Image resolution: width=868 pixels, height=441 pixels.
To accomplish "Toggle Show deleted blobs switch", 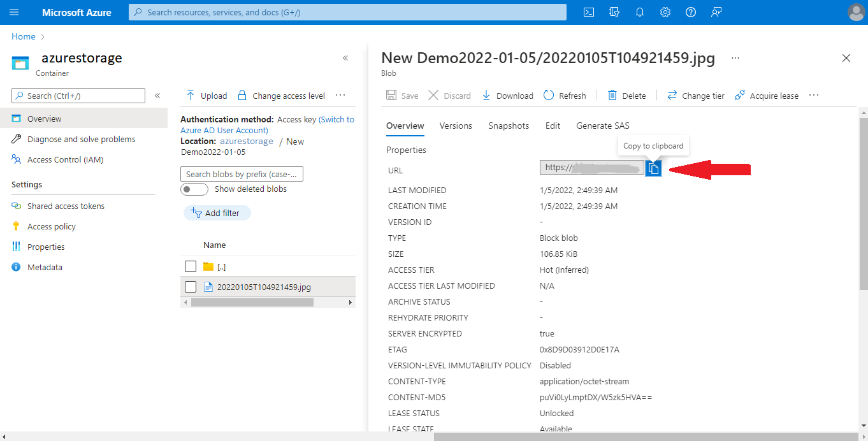I will 194,189.
